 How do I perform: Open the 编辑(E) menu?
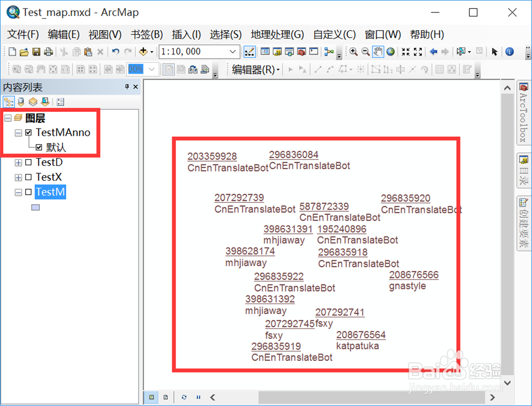tap(64, 35)
